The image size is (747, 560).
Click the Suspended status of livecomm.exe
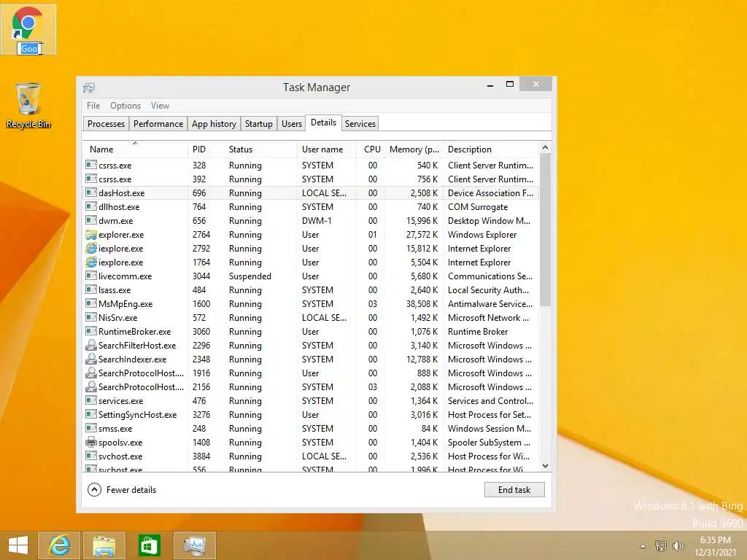249,276
